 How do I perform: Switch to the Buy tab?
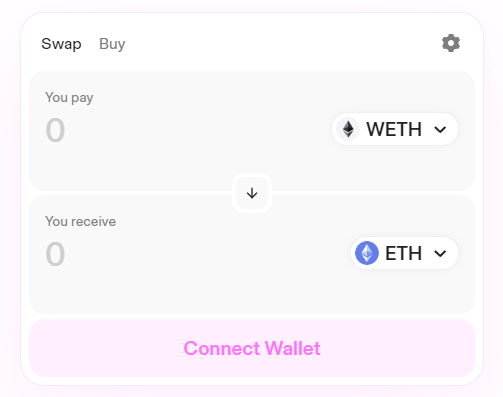112,44
